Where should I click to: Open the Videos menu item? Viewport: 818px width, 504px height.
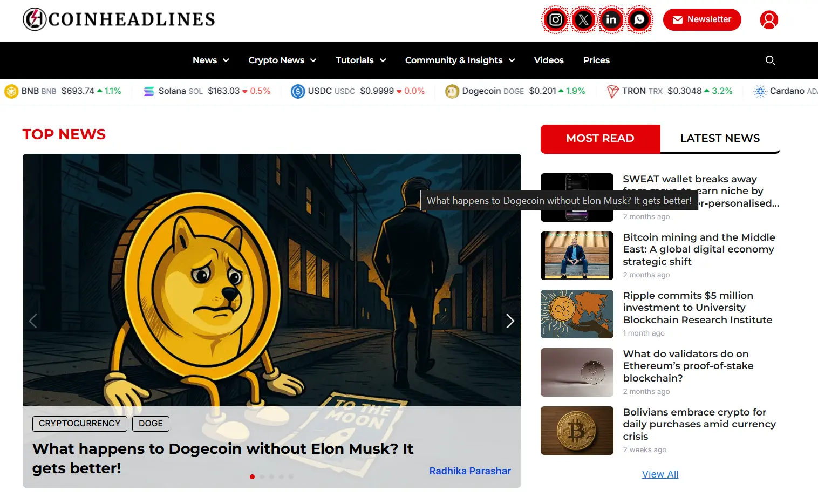(549, 60)
